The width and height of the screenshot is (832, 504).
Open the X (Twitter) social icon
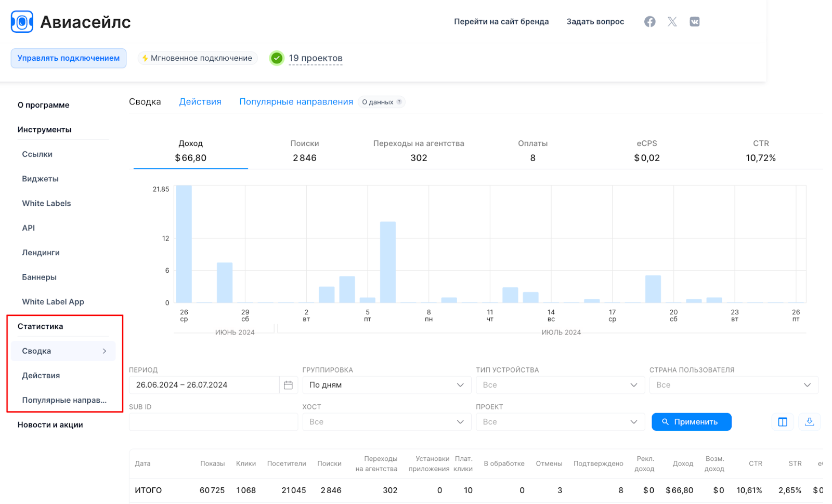pyautogui.click(x=672, y=21)
